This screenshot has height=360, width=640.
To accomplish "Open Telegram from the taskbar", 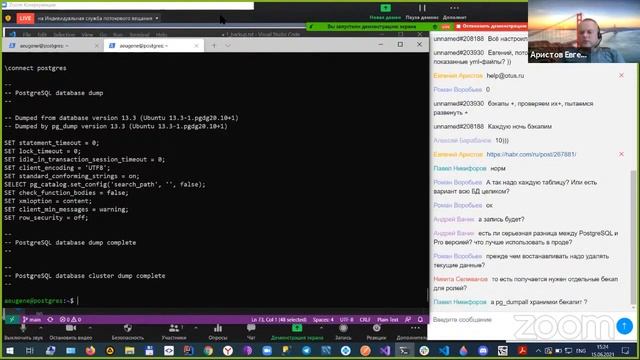I will pos(307,351).
